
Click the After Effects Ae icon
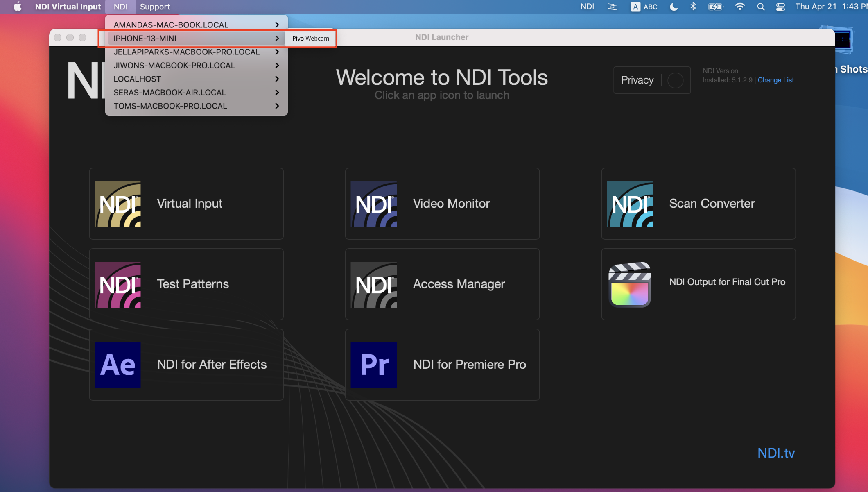118,365
